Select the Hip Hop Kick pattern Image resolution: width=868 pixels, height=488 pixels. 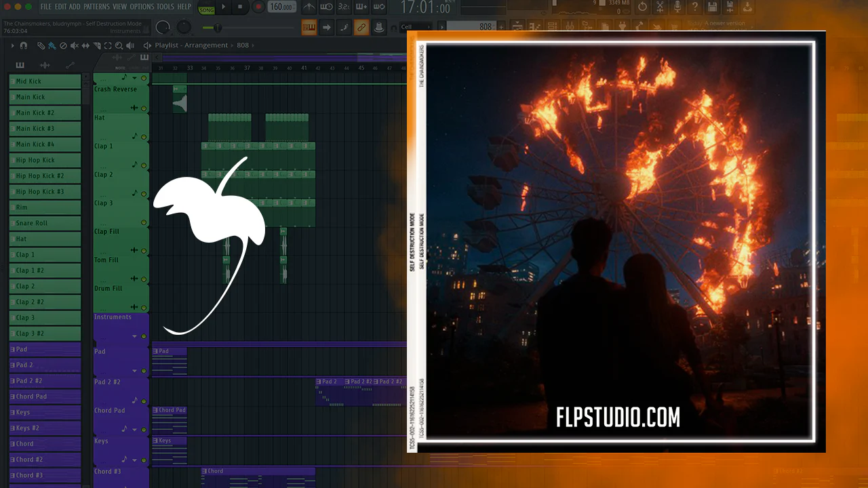45,160
